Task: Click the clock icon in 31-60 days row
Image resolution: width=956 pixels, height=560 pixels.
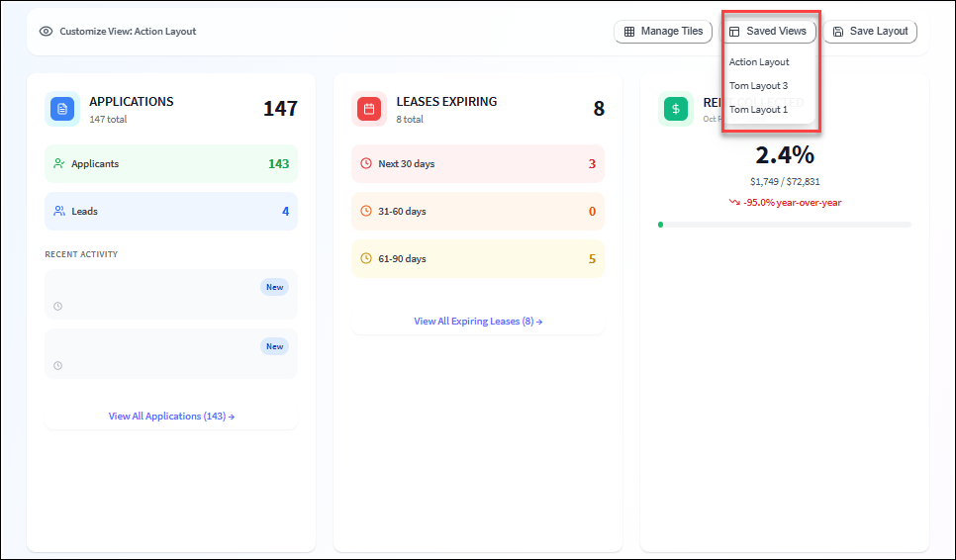Action: pos(366,212)
